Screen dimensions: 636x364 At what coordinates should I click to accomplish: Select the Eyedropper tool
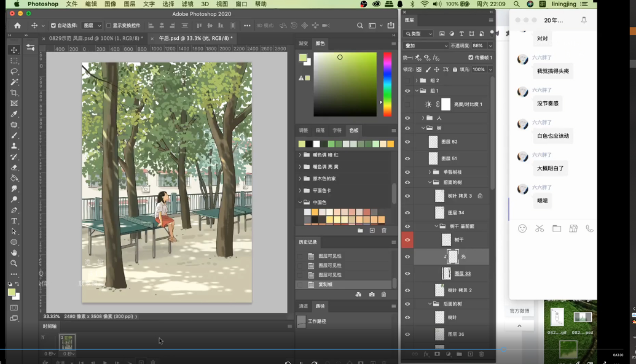point(14,114)
